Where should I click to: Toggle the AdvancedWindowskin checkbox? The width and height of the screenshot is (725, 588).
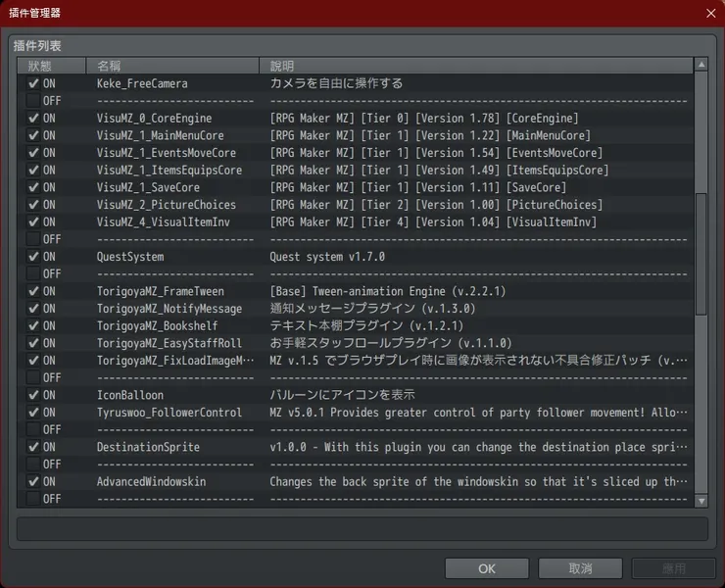click(33, 481)
